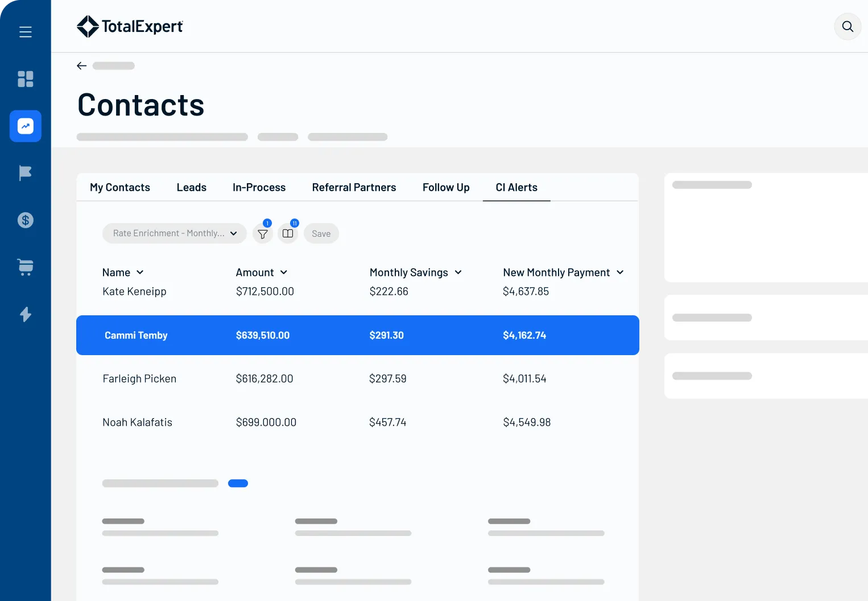Open the Referral Partners tab

pos(354,187)
